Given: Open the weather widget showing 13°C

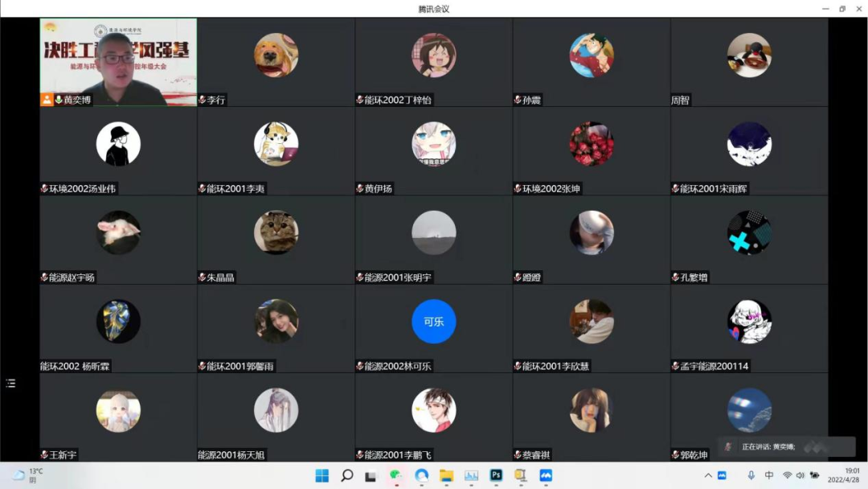Looking at the screenshot, I should 28,475.
